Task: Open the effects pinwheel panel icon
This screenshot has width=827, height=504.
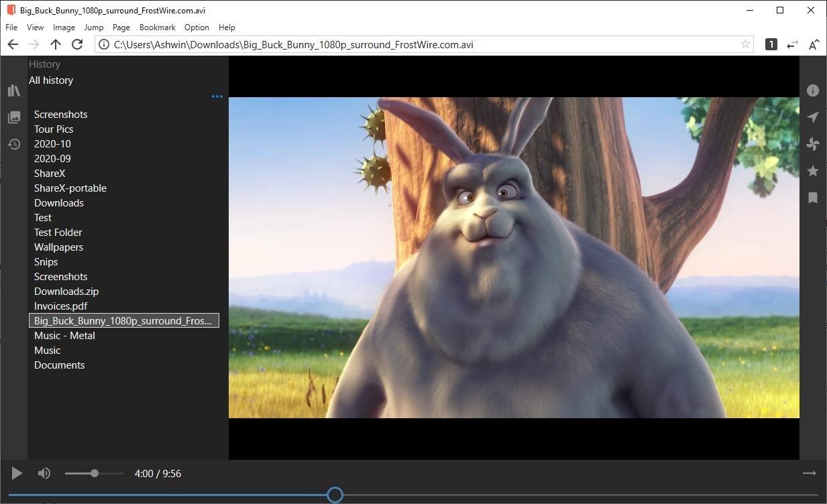Action: pyautogui.click(x=813, y=144)
